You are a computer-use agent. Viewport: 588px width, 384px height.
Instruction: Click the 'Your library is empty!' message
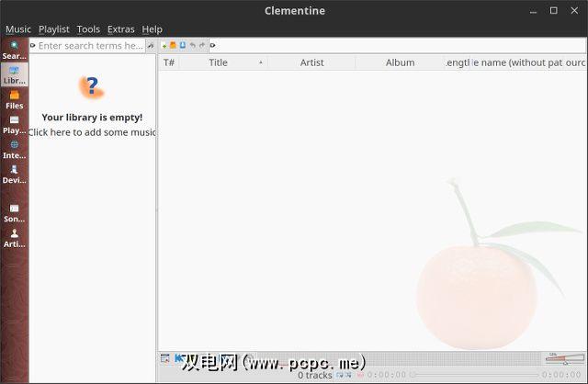click(x=92, y=118)
